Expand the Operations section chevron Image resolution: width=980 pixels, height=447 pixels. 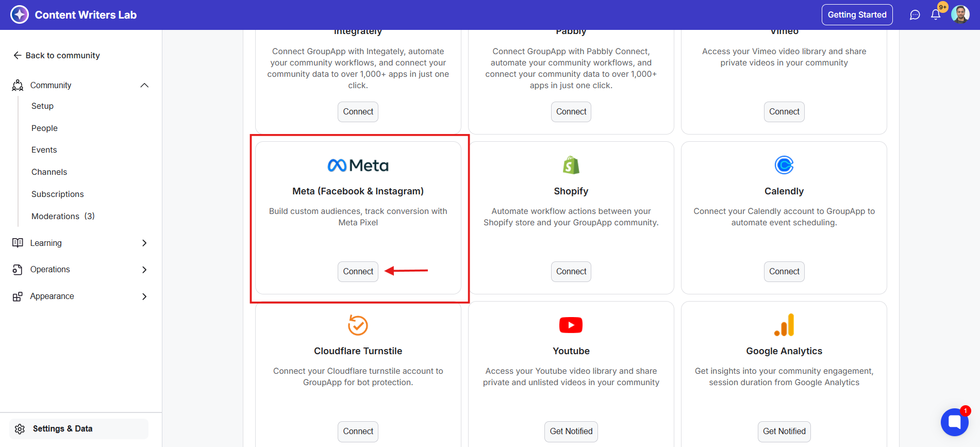click(144, 270)
